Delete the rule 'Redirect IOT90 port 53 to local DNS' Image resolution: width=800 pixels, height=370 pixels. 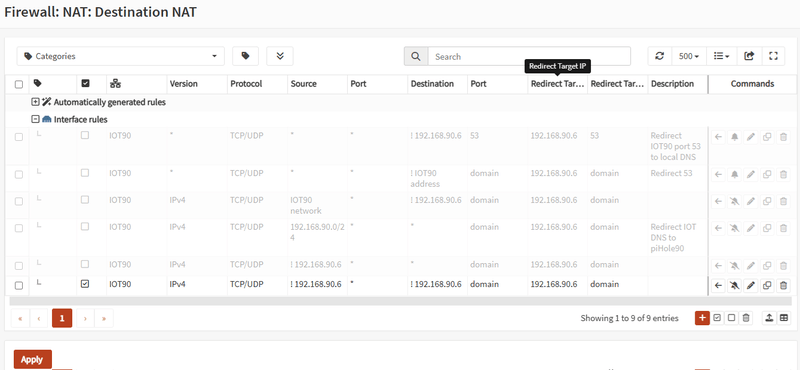coord(783,137)
